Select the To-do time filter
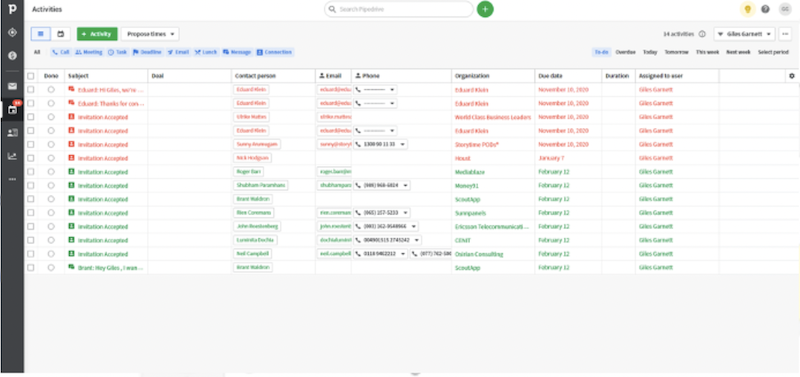 [x=601, y=52]
